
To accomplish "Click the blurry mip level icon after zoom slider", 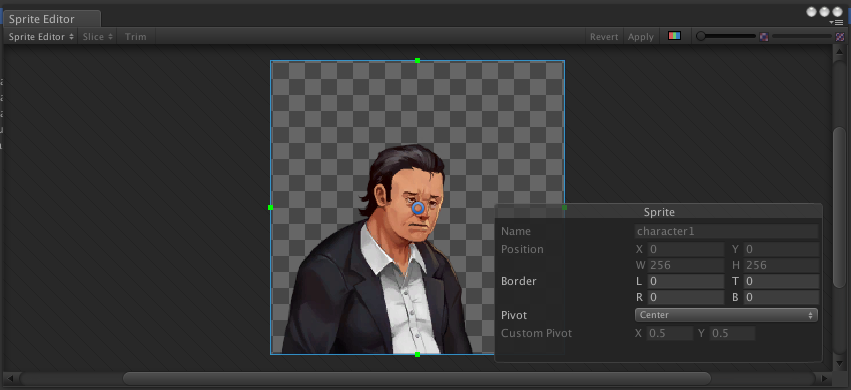I will click(x=764, y=37).
